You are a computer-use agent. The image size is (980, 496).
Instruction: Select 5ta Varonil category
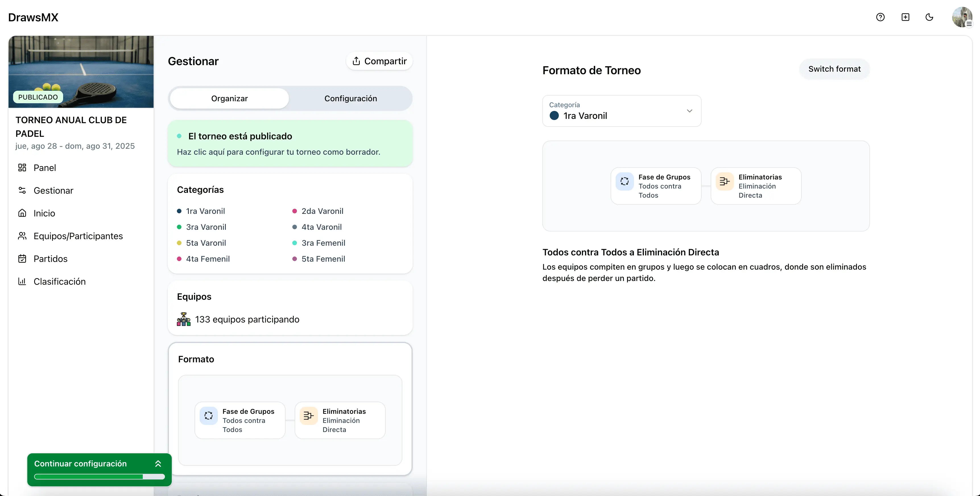coord(206,243)
